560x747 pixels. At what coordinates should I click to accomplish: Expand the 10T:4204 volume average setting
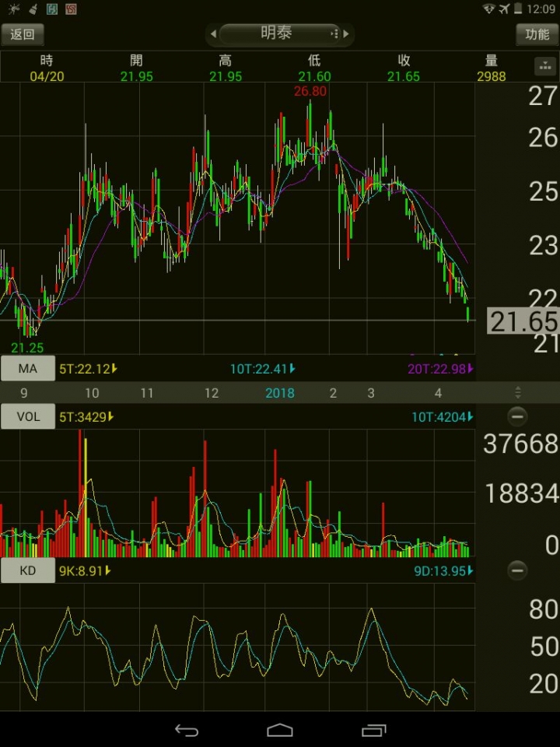(443, 417)
